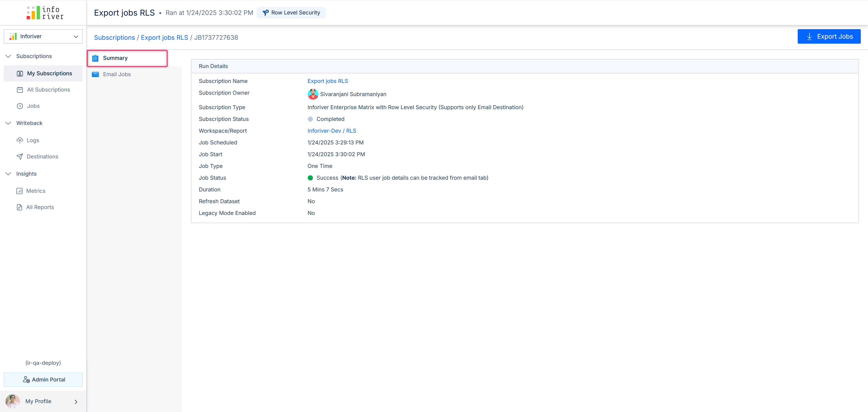Click the Email Jobs envelope icon

coord(95,74)
